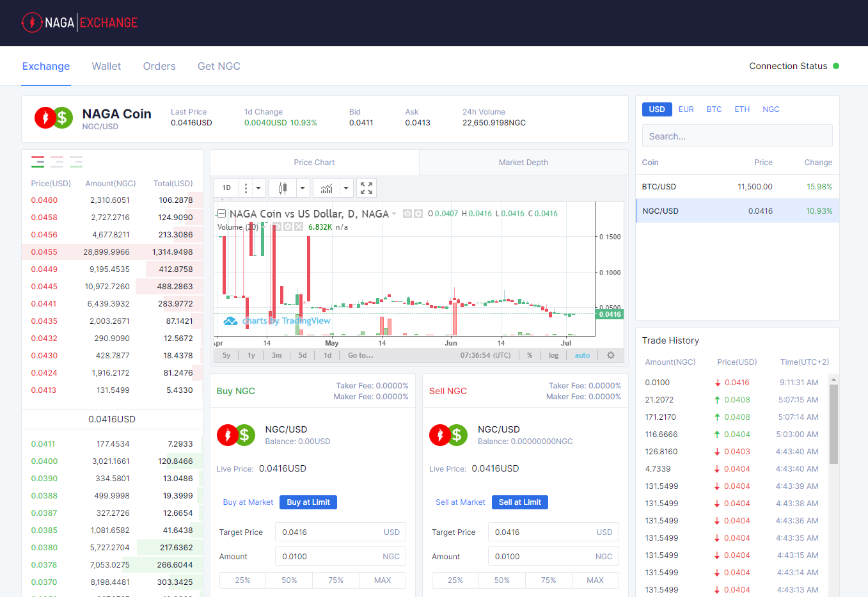Select Buy at Market order type

pyautogui.click(x=248, y=502)
